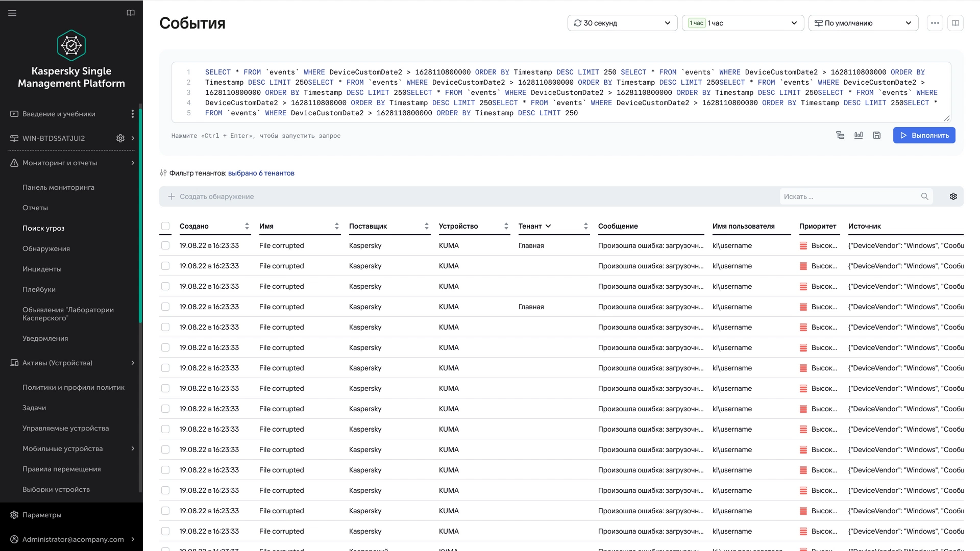Open the three-dots more options button
The width and height of the screenshot is (980, 551).
[935, 23]
